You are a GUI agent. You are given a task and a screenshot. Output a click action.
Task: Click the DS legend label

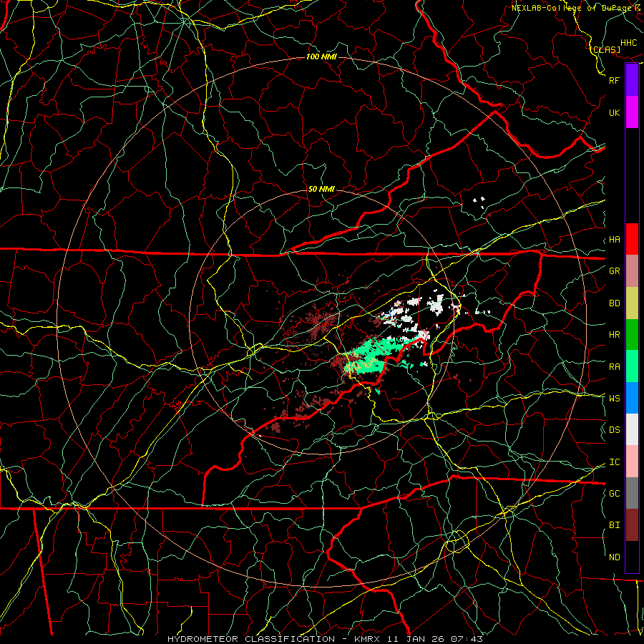tap(614, 430)
